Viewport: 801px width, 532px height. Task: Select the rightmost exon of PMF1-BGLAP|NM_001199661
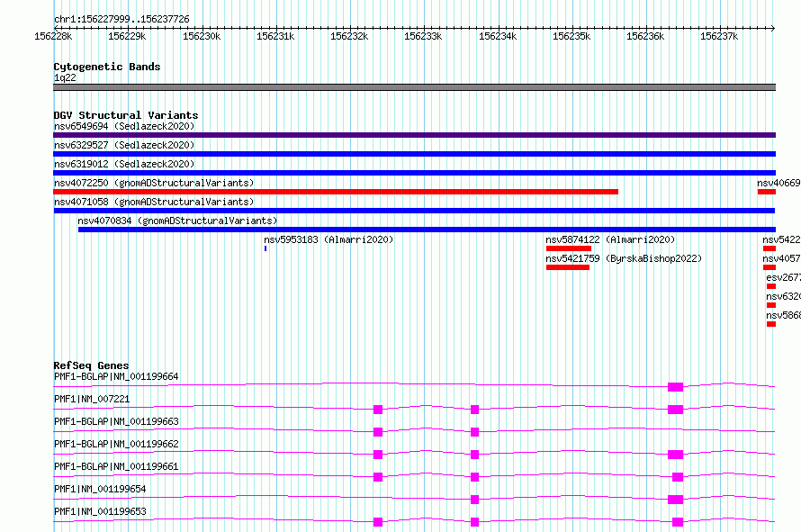(x=678, y=477)
